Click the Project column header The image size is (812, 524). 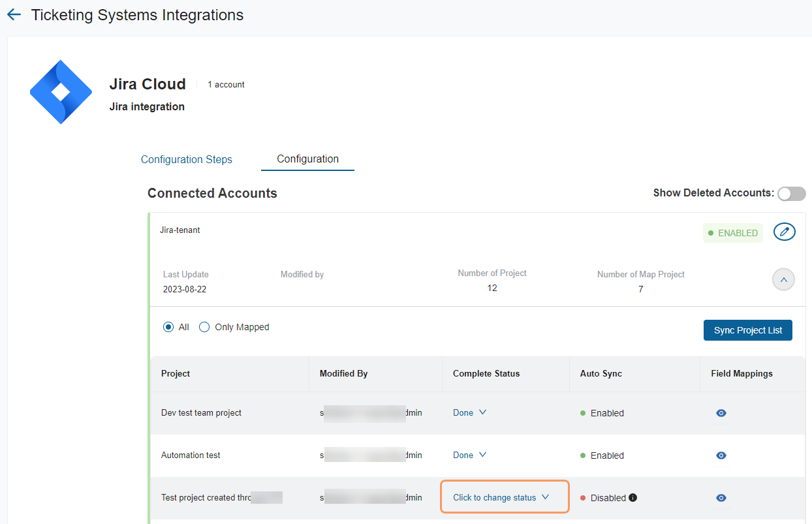[x=174, y=373]
